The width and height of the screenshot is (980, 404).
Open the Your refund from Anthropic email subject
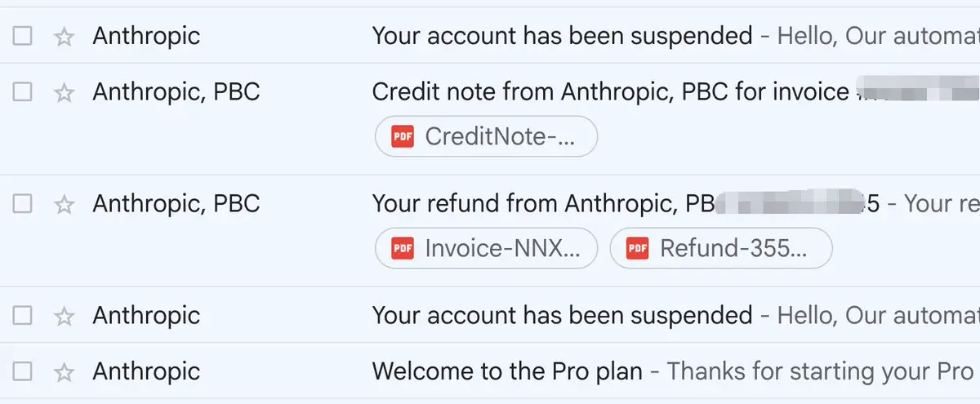pyautogui.click(x=539, y=203)
